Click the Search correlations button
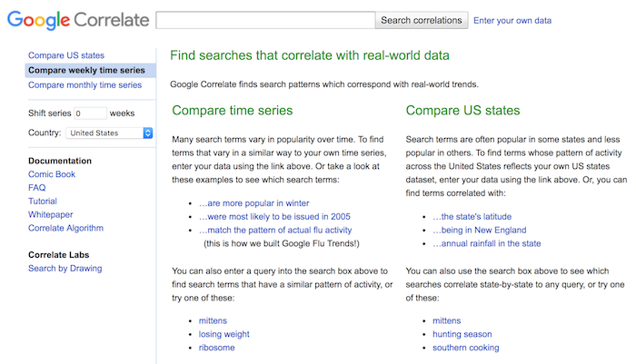This screenshot has width=636, height=364. click(x=422, y=20)
